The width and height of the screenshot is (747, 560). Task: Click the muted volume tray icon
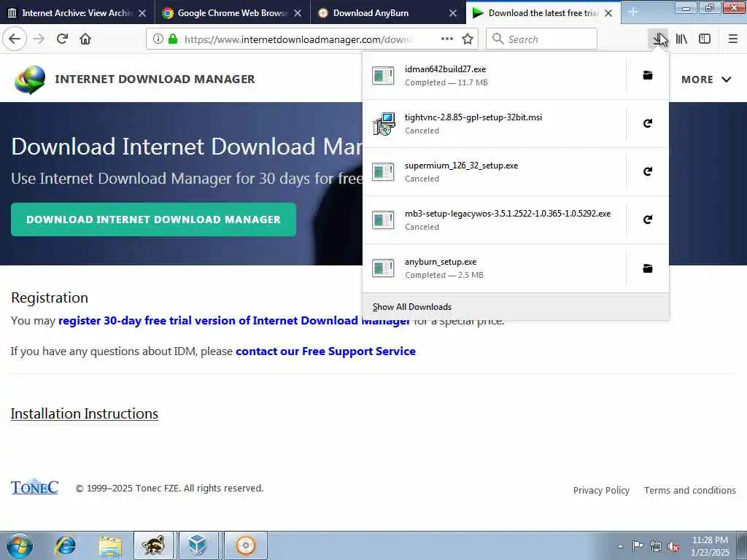(x=673, y=547)
